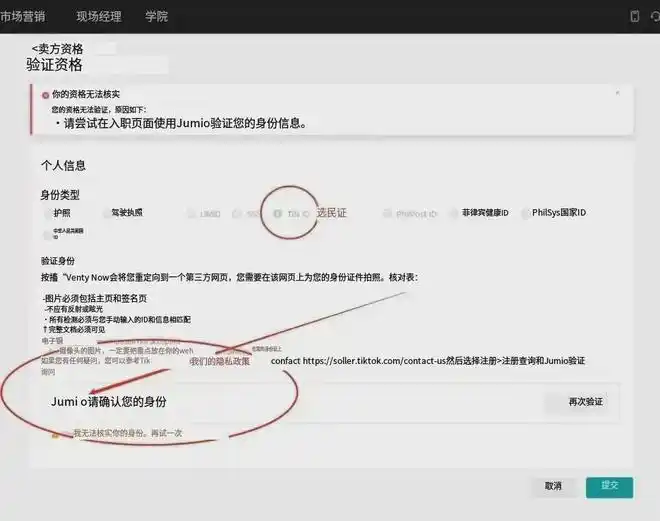Screen dimensions: 660x521
Task: Click the 选民证 text label
Action: click(332, 213)
